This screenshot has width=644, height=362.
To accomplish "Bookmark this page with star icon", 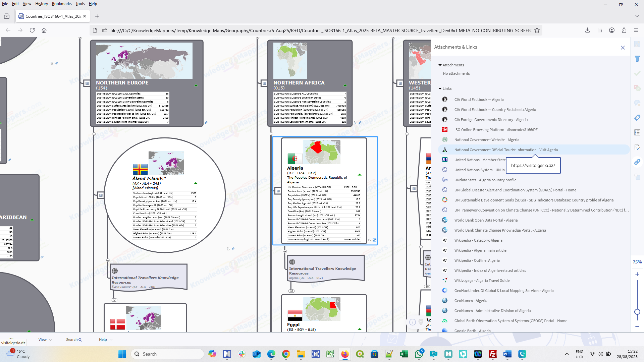I will (537, 31).
